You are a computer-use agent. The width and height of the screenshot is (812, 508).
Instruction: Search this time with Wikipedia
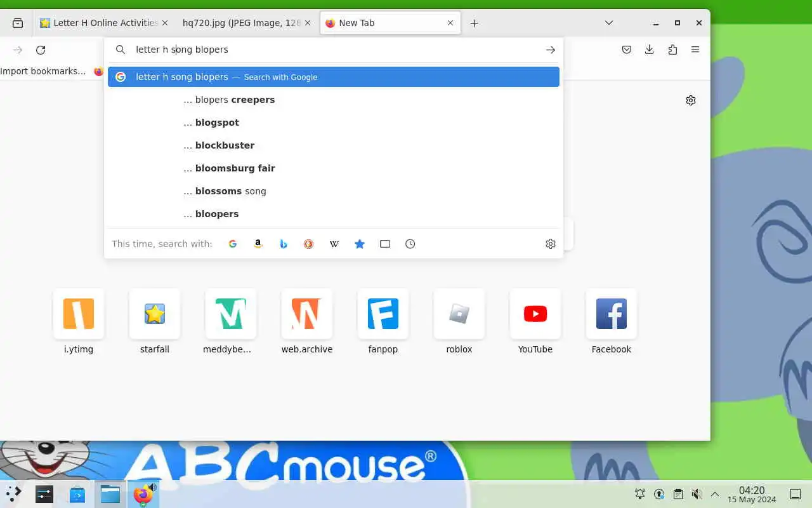tap(334, 244)
